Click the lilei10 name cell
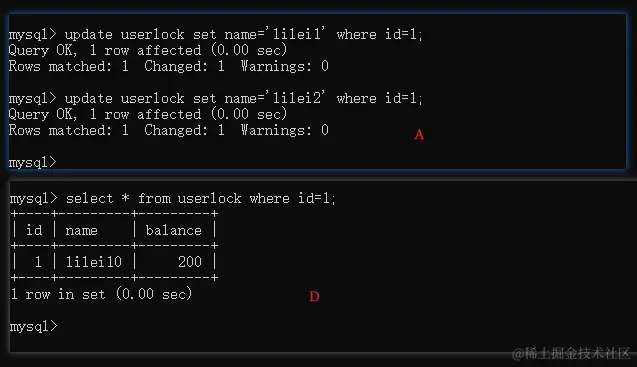Image resolution: width=637 pixels, height=367 pixels. tap(94, 262)
